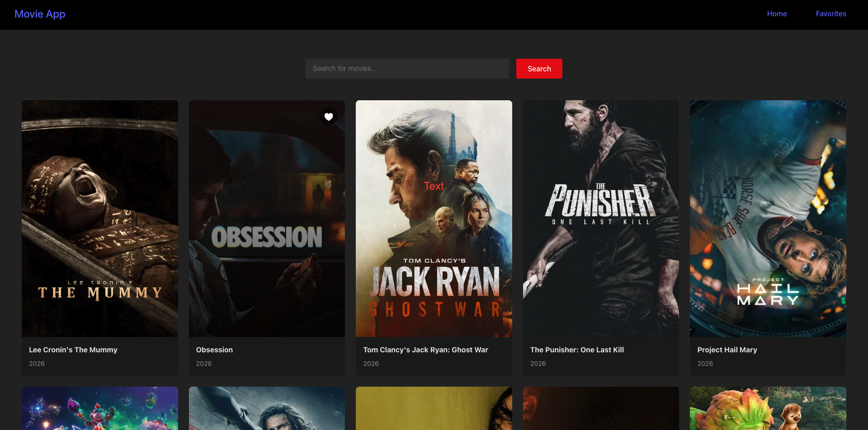Favorite Obsession with the heart icon
This screenshot has height=430, width=868.
[329, 117]
